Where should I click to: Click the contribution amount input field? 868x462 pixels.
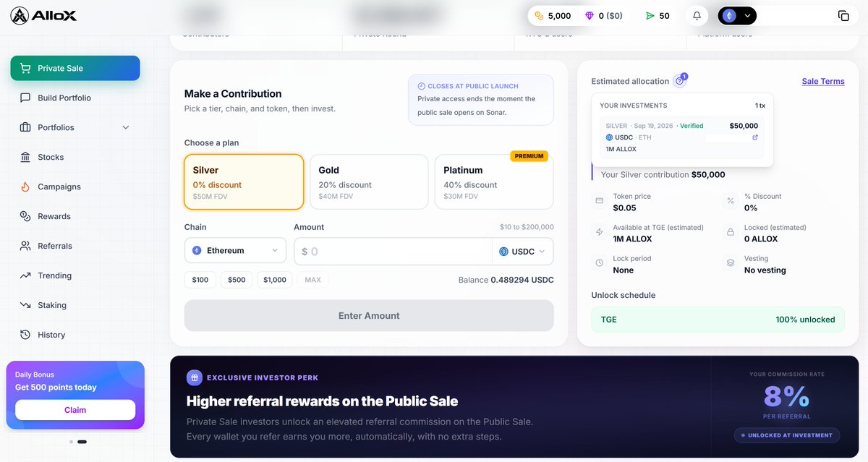point(393,252)
